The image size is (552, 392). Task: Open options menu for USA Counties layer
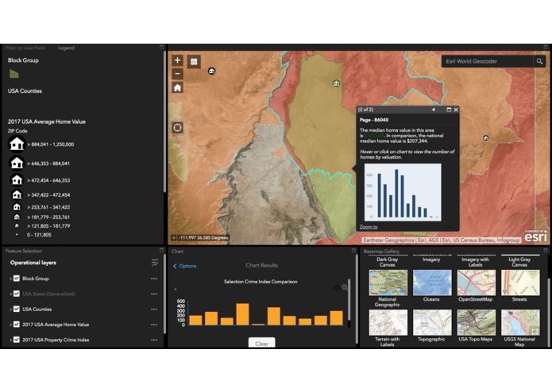(154, 309)
